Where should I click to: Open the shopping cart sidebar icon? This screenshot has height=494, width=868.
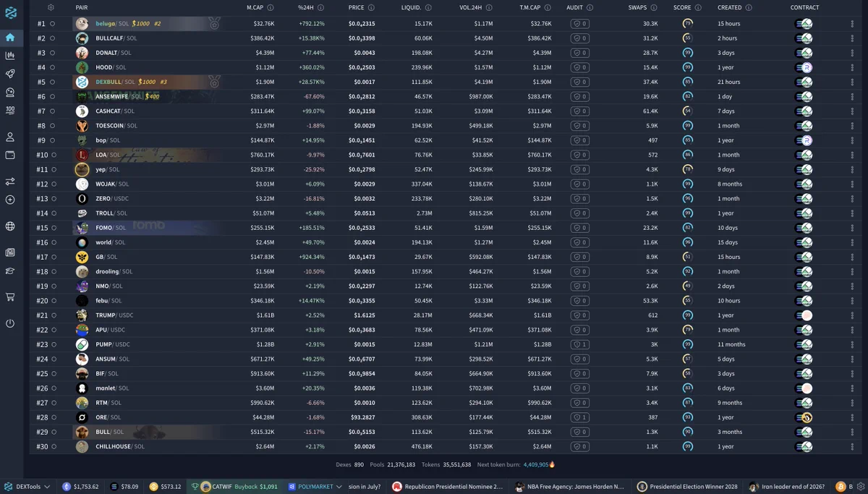coord(10,297)
